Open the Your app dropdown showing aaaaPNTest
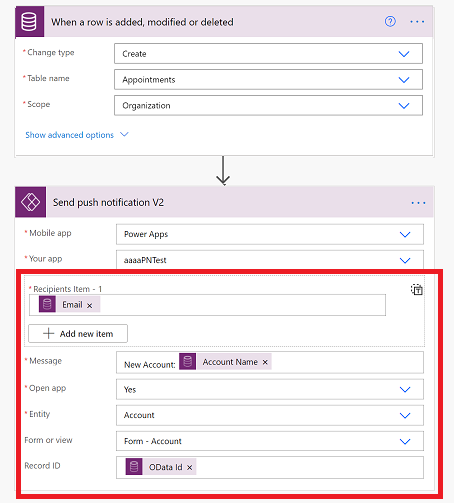 click(x=270, y=260)
